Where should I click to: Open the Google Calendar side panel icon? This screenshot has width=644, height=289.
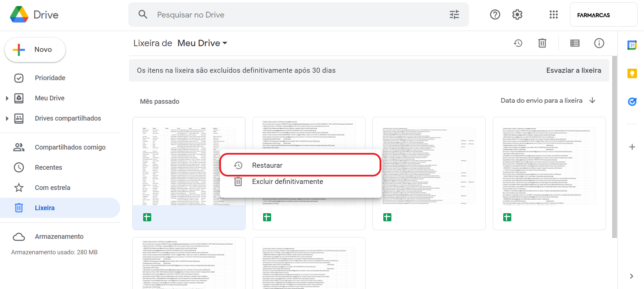632,45
